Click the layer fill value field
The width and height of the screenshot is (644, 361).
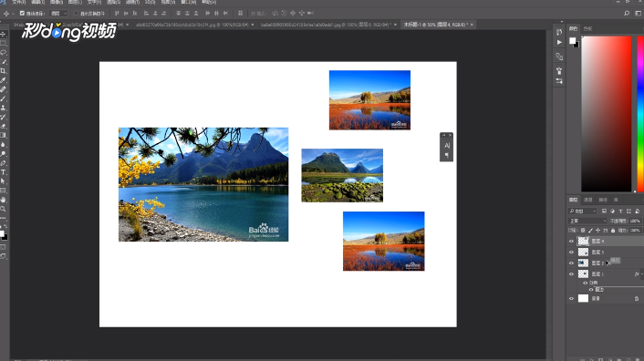(635, 231)
